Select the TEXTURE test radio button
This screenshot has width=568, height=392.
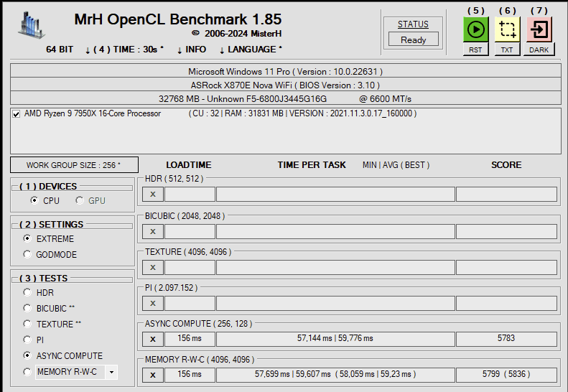click(27, 324)
